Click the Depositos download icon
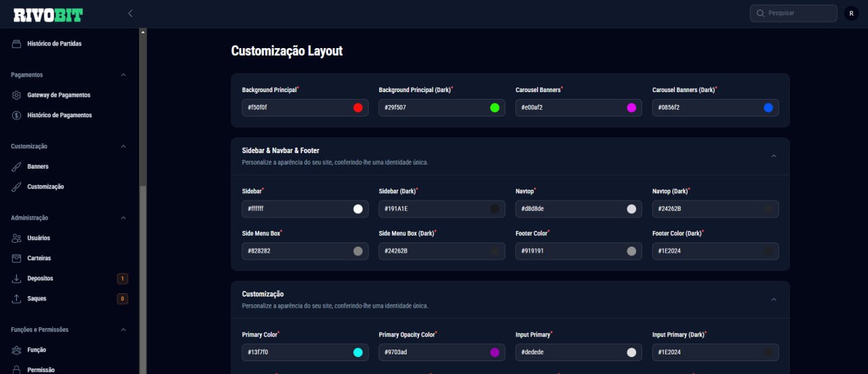The height and width of the screenshot is (374, 868). click(x=17, y=278)
